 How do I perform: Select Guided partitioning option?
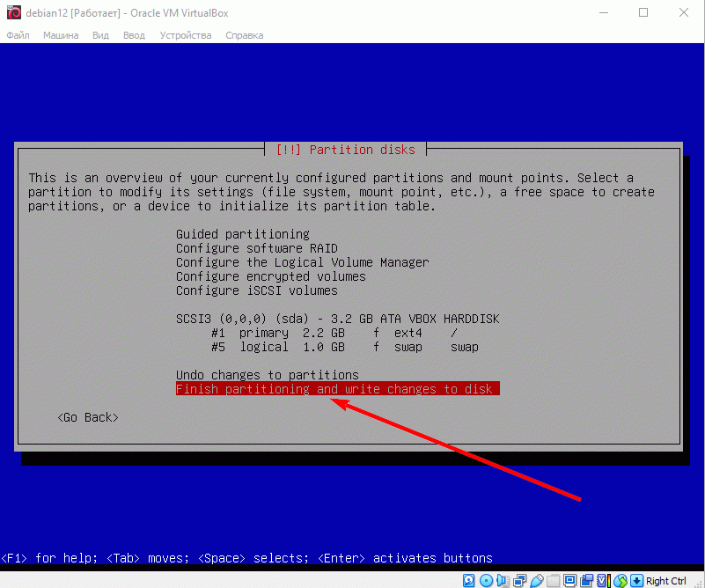(x=243, y=234)
